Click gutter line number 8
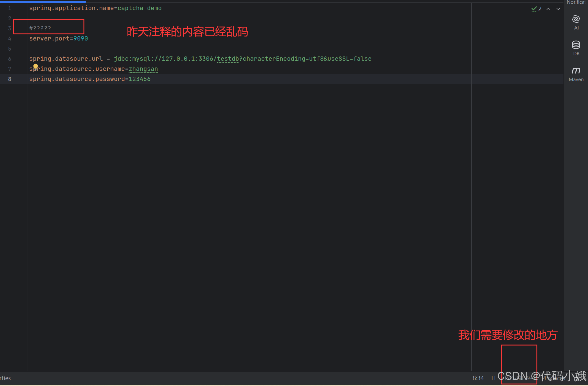The width and height of the screenshot is (588, 386). click(10, 79)
